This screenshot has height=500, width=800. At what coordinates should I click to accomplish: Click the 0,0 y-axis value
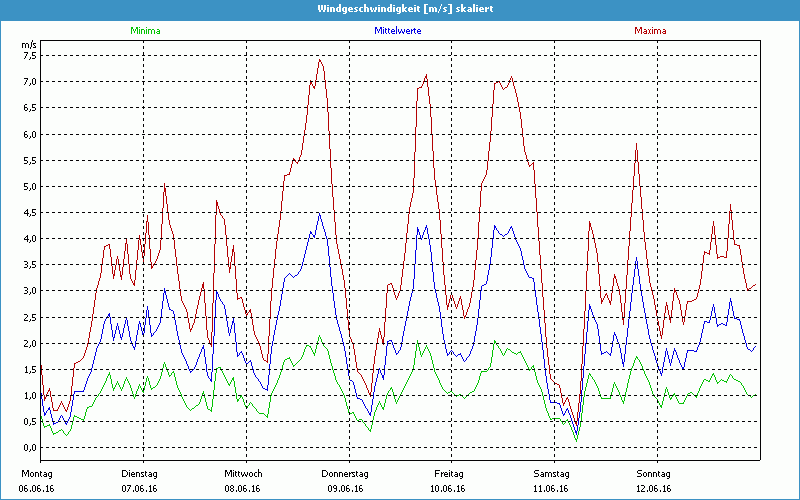[x=30, y=447]
